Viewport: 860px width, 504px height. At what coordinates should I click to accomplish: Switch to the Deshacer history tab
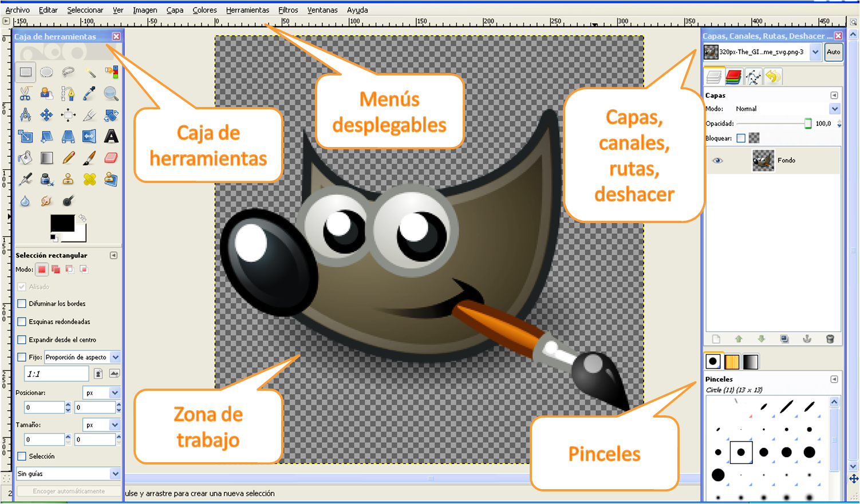click(x=773, y=77)
